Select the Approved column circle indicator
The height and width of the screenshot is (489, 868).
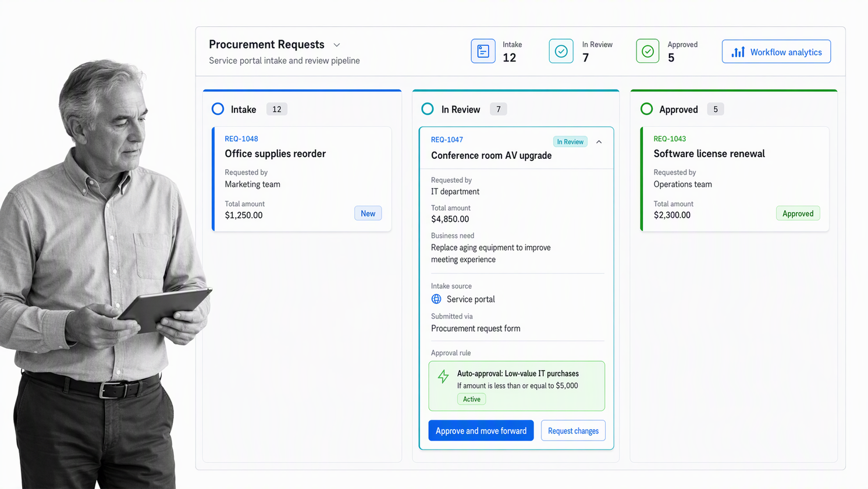(646, 109)
